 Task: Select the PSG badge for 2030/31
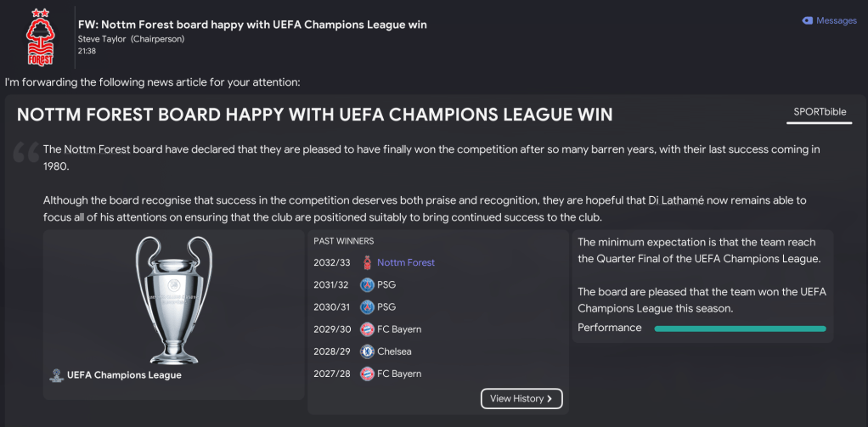(x=367, y=307)
